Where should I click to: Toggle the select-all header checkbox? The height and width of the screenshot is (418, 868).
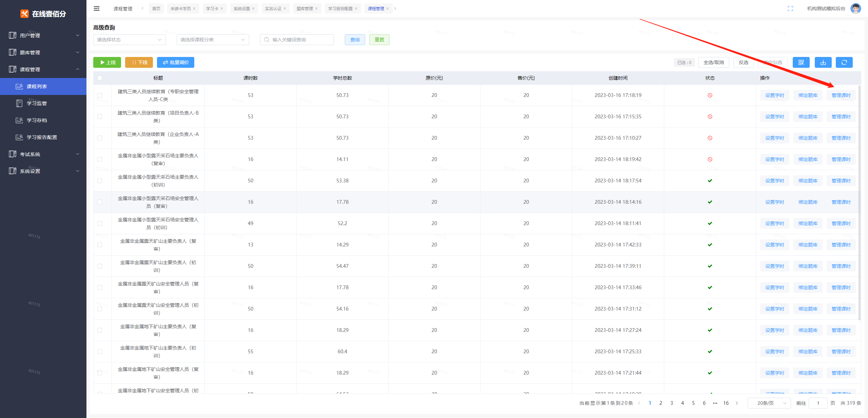(x=100, y=78)
